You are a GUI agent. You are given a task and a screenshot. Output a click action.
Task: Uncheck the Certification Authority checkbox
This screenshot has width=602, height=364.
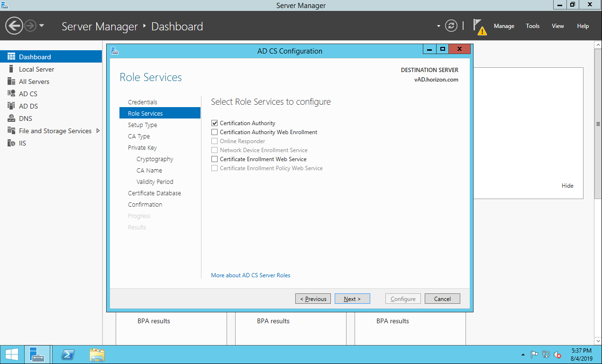[x=215, y=123]
